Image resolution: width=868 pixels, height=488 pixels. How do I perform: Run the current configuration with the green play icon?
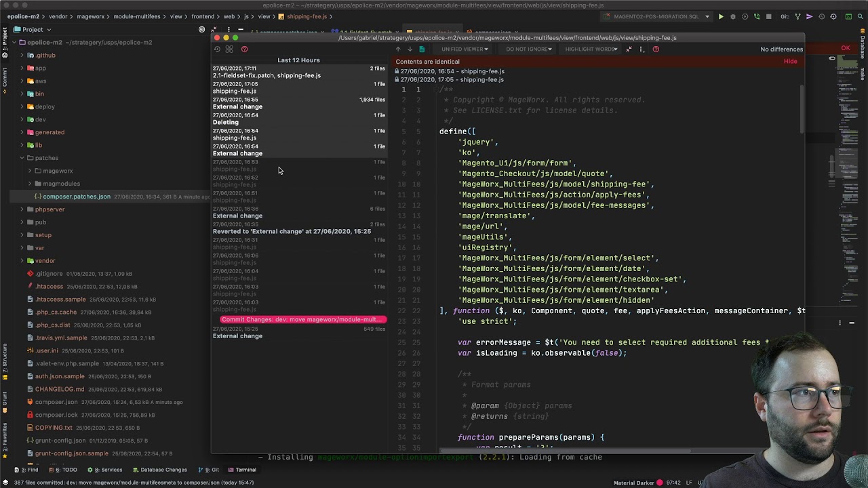click(721, 16)
